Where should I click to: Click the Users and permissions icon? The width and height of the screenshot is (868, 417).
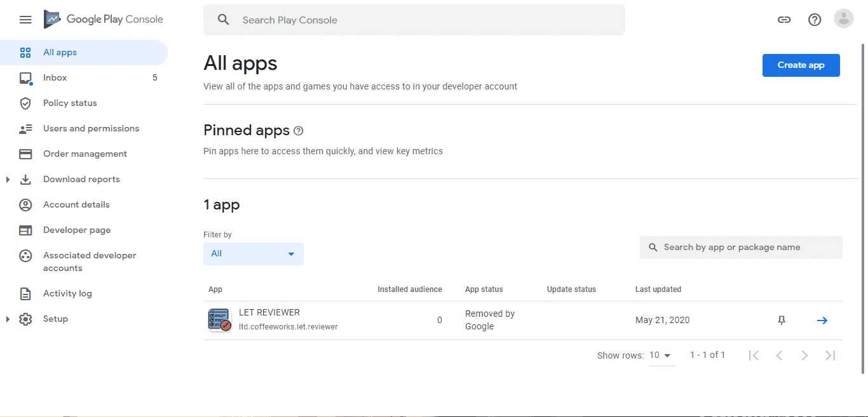tap(25, 129)
